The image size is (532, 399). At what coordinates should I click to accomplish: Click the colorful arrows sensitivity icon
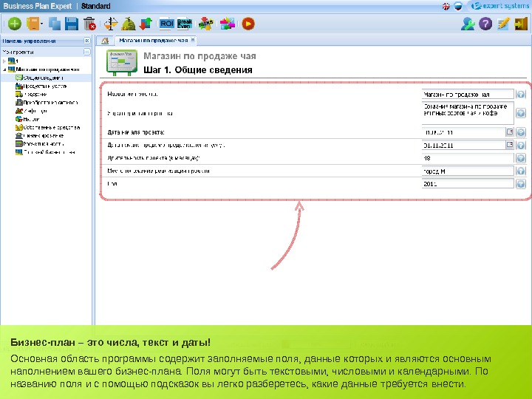pos(228,24)
